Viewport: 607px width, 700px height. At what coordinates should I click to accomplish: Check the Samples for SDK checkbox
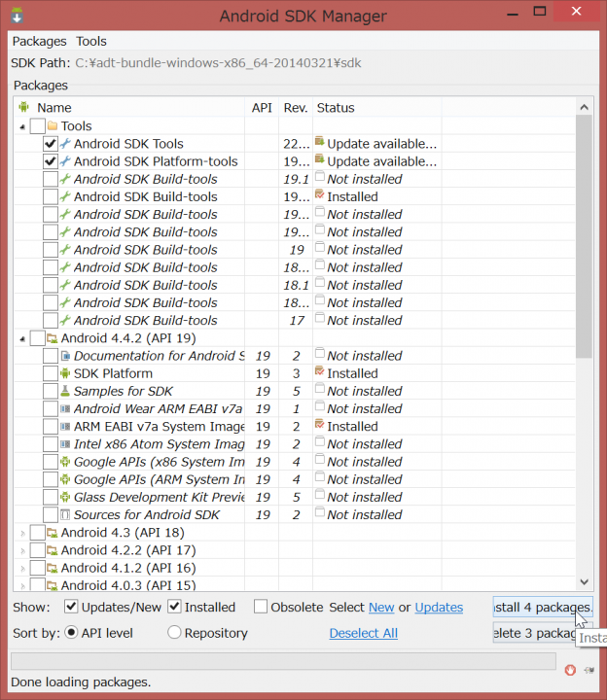51,391
